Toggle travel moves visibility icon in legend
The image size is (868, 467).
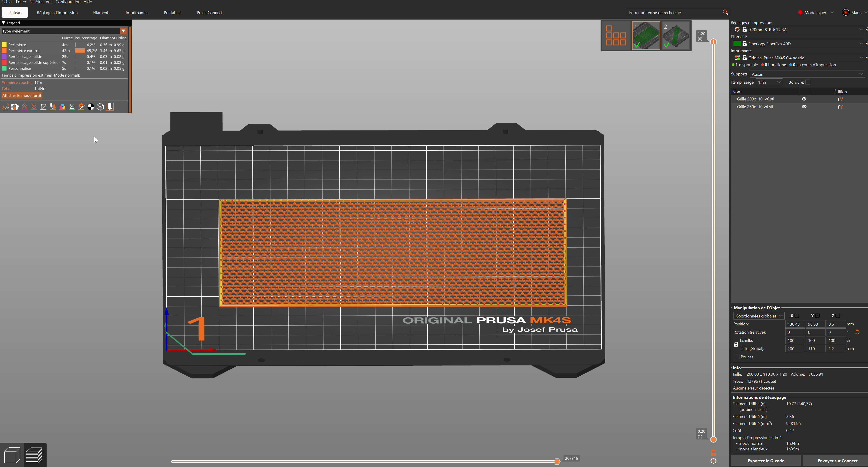tap(5, 107)
